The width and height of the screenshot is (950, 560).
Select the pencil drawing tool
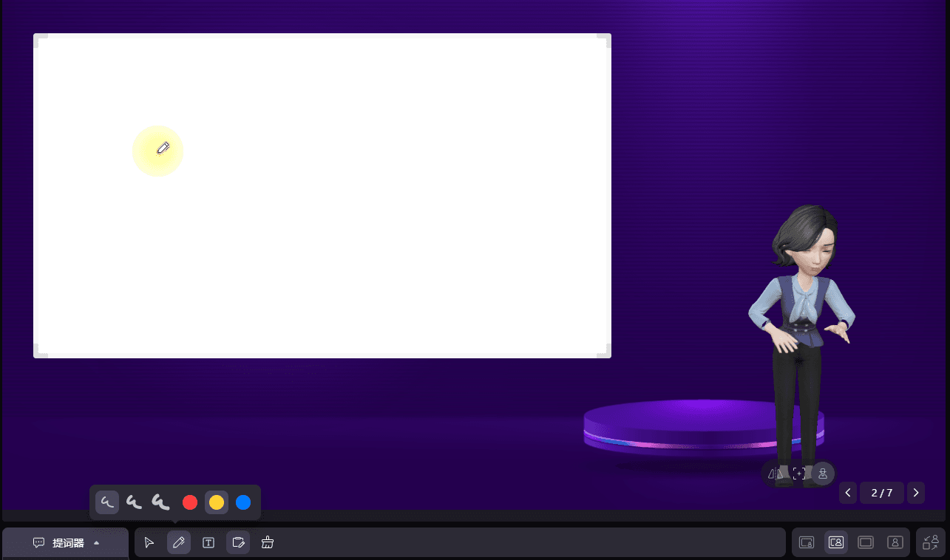click(179, 543)
